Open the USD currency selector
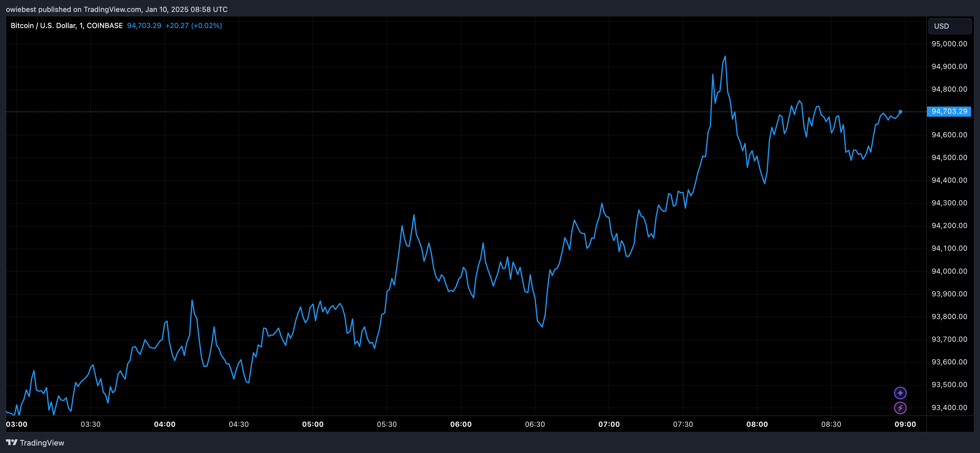980x453 pixels. point(950,26)
